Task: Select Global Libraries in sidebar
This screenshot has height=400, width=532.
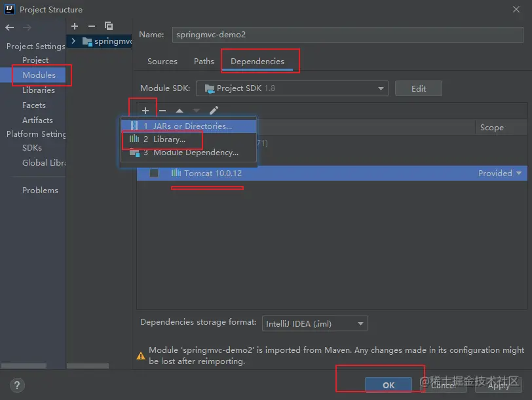Action: click(44, 163)
